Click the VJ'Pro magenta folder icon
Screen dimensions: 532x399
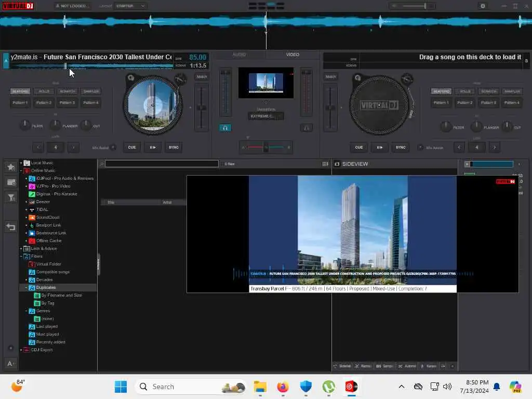[x=32, y=187]
